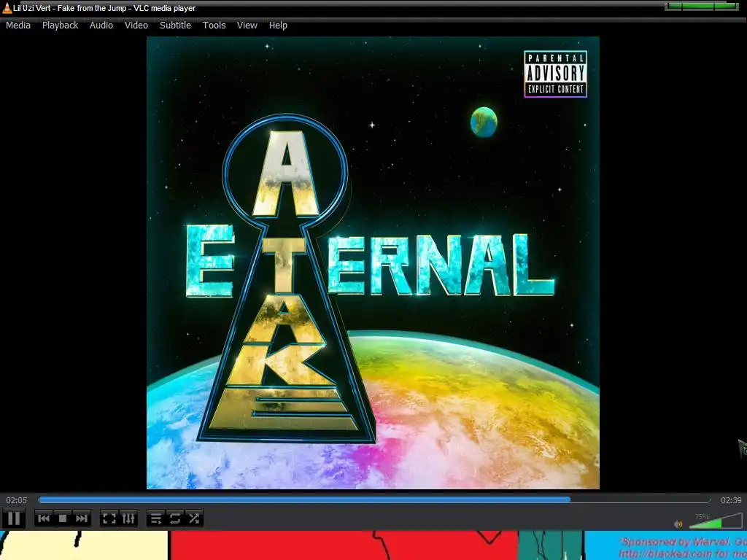Viewport: 747px width, 560px height.
Task: Skip to the previous track
Action: [x=44, y=518]
